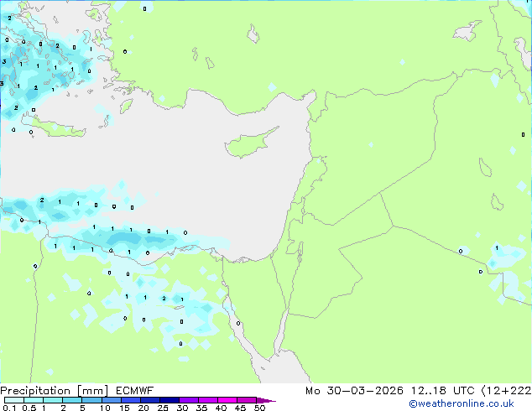Click the weatheronline.co.uk copyright link
The height and width of the screenshot is (411, 532).
point(462,403)
